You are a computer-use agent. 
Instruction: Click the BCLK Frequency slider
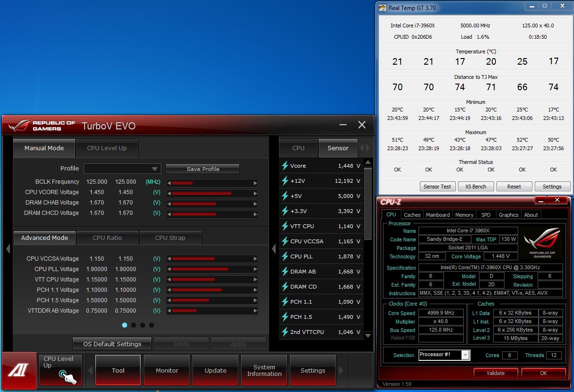pos(212,183)
